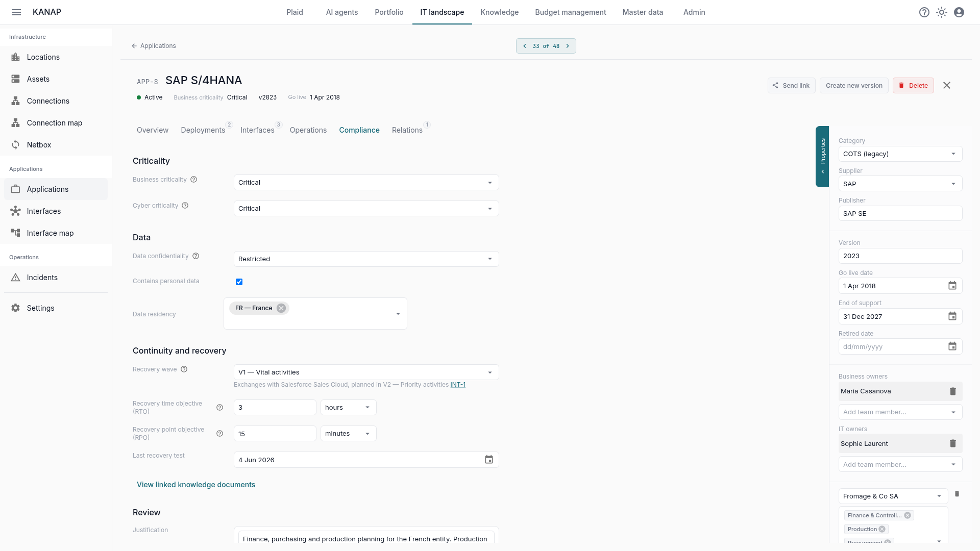The height and width of the screenshot is (551, 980).
Task: Open INT-1 interface link
Action: point(458,385)
